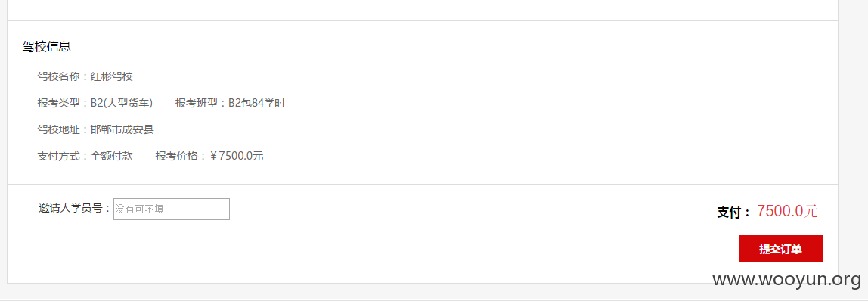The height and width of the screenshot is (301, 868).
Task: Select the 全额付款 payment method text
Action: click(x=112, y=156)
